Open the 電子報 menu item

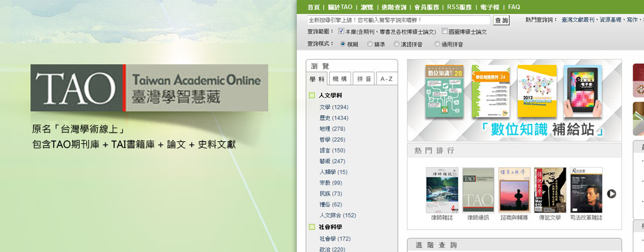pos(489,7)
